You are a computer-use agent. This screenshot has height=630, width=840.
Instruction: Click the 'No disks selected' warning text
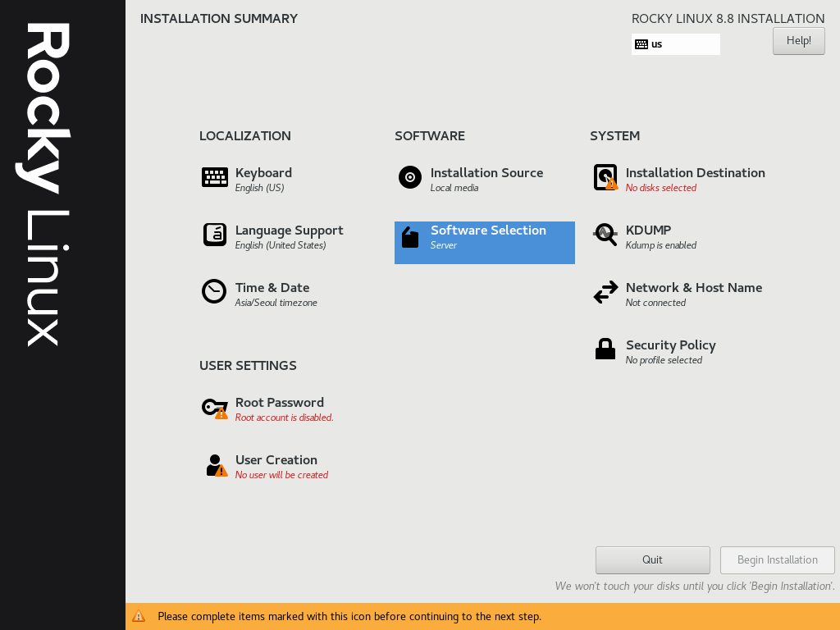tap(661, 188)
